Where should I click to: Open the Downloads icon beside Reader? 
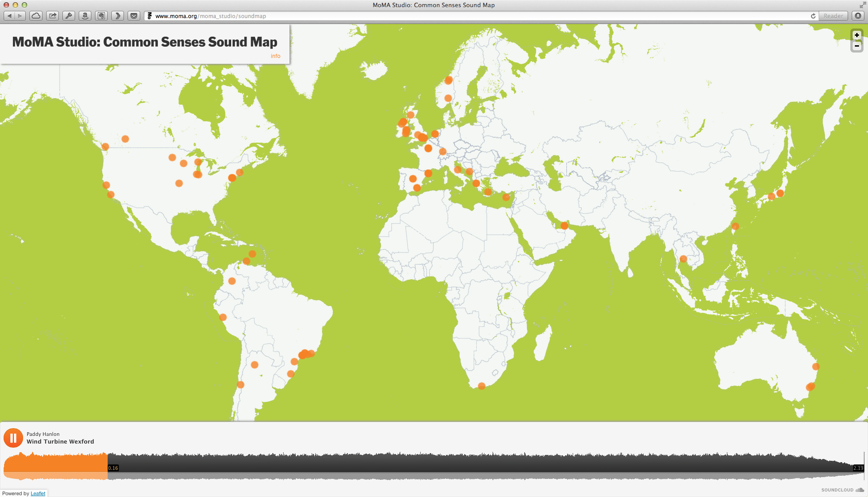(857, 16)
